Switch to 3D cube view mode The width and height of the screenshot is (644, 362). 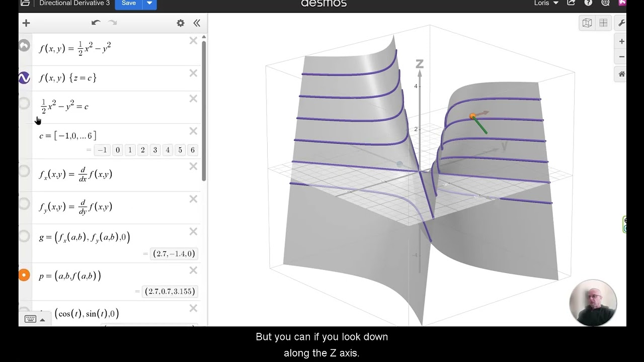pos(587,23)
